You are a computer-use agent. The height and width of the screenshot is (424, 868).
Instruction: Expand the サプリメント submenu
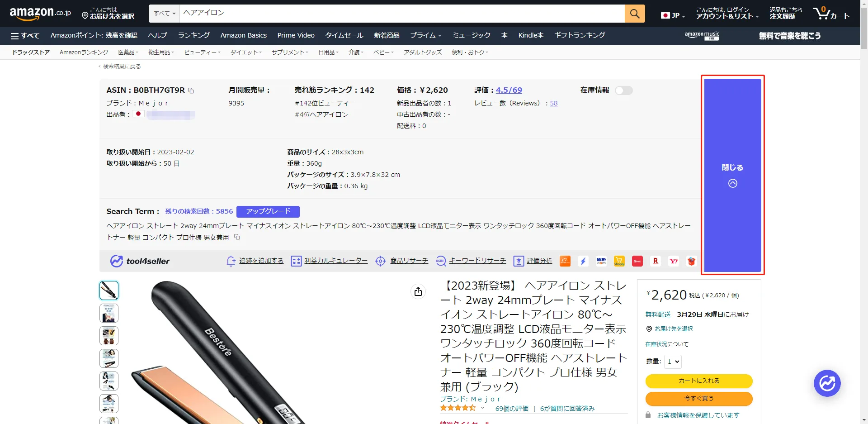click(x=290, y=52)
